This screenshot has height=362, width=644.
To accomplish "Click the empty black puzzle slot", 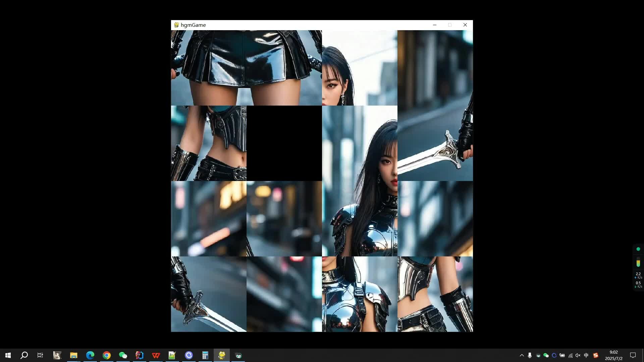I will coord(284,143).
